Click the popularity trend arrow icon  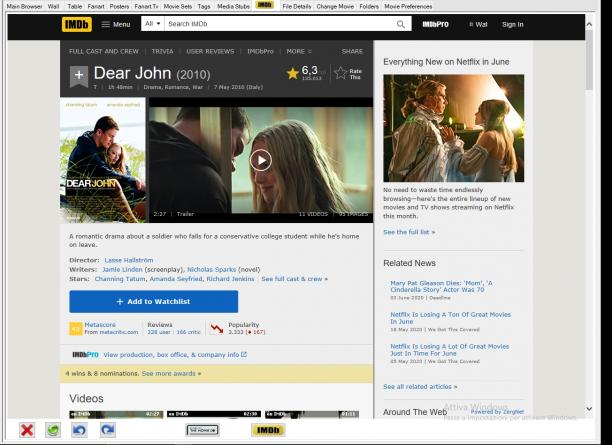(x=217, y=329)
